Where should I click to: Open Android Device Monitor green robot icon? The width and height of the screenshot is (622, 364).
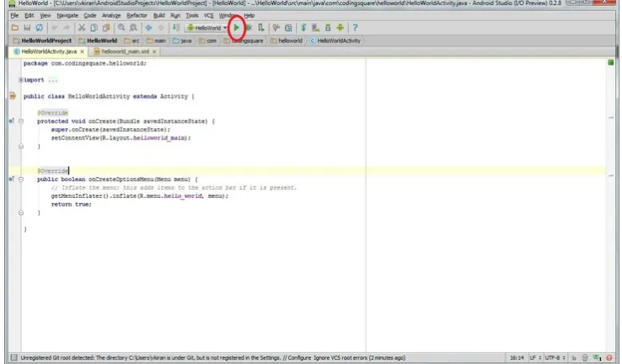point(340,28)
